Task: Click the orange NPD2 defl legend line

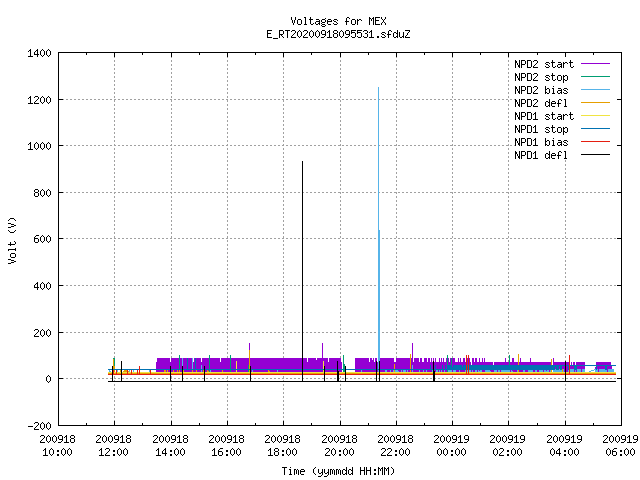Action: pos(595,102)
